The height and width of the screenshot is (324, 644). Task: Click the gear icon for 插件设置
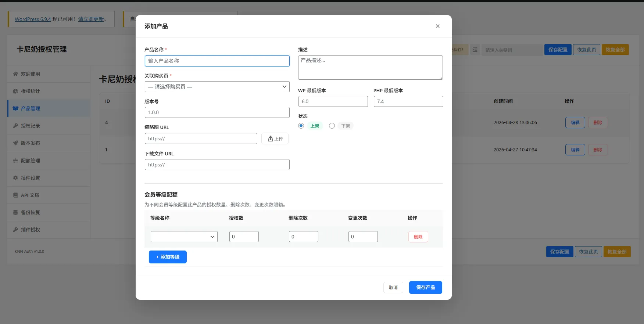coord(15,178)
